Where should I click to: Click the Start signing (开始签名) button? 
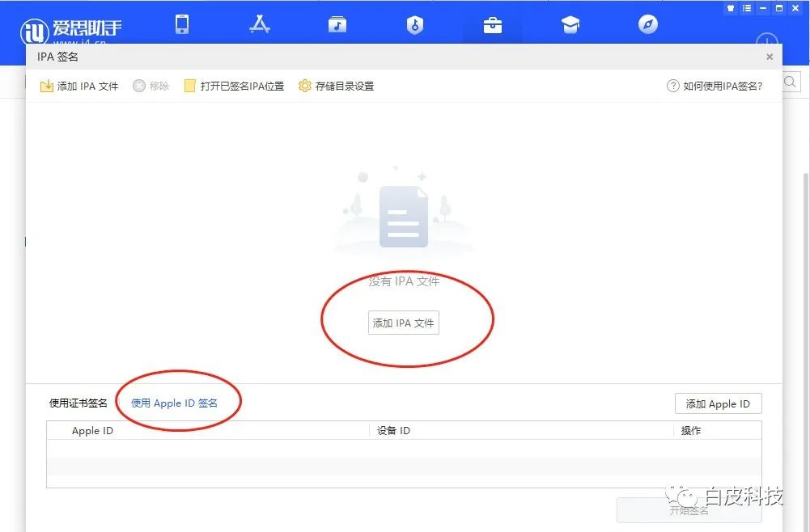click(x=689, y=510)
